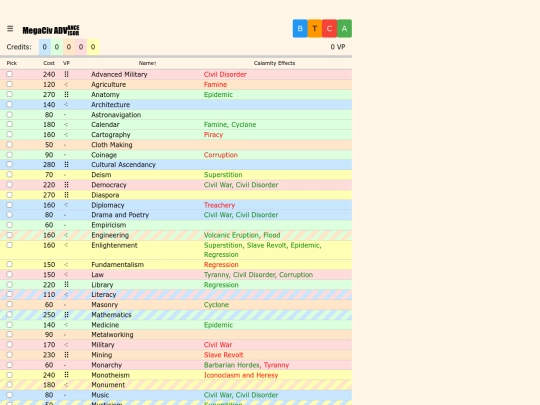The image size is (540, 405).
Task: Sort by Cost column header
Action: [49, 63]
